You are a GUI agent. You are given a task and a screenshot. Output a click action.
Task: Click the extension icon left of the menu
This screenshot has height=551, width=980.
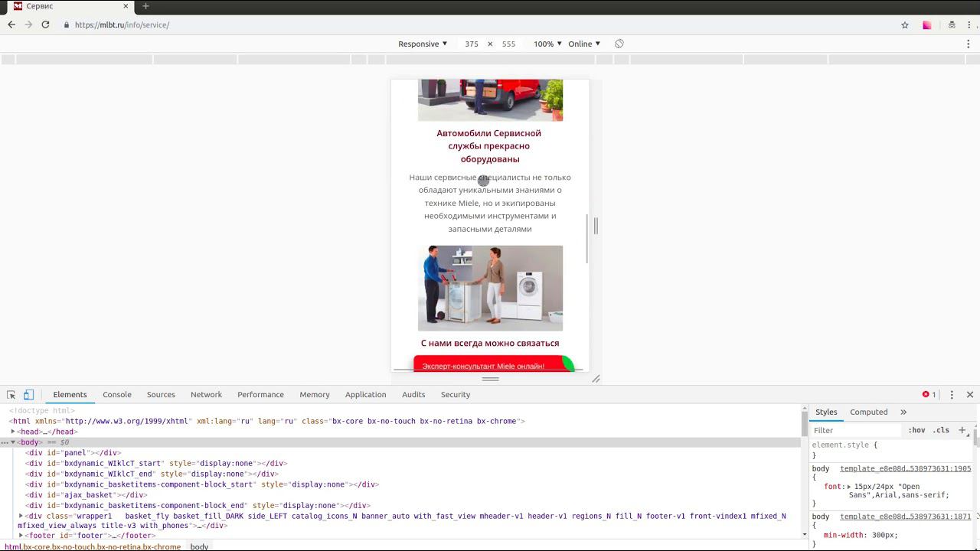[x=952, y=24]
